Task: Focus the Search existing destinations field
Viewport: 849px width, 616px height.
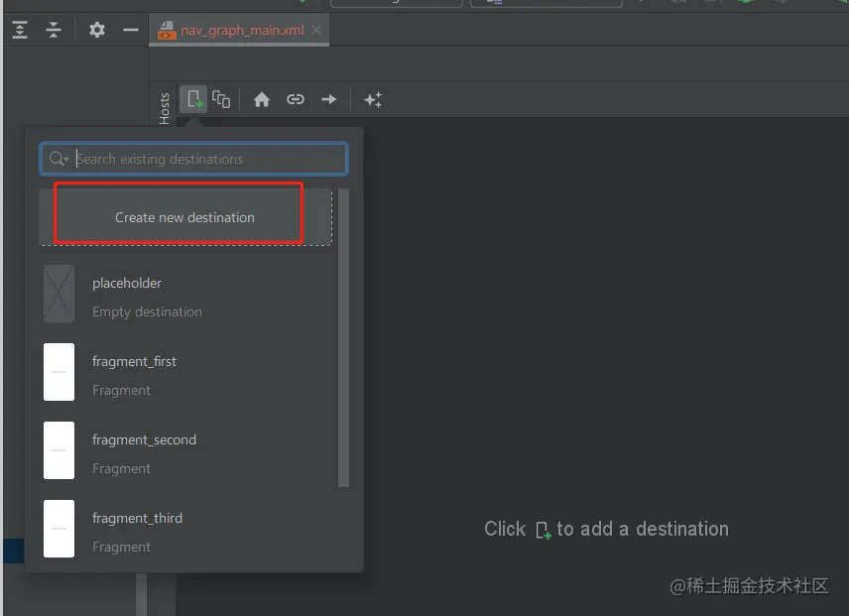Action: pyautogui.click(x=193, y=159)
